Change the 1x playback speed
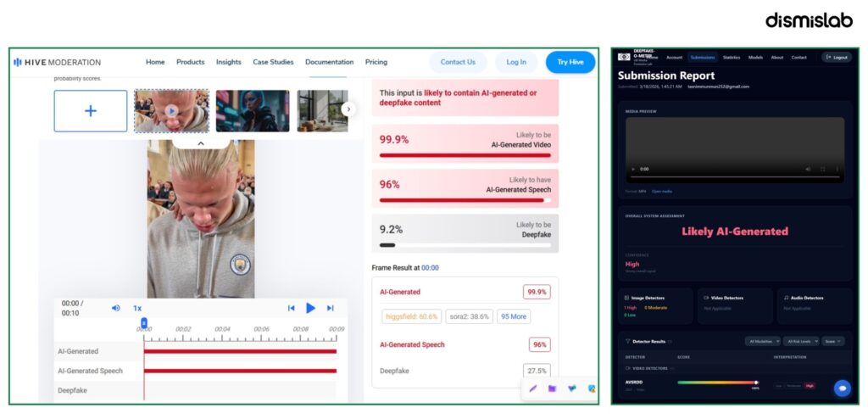 (x=137, y=308)
